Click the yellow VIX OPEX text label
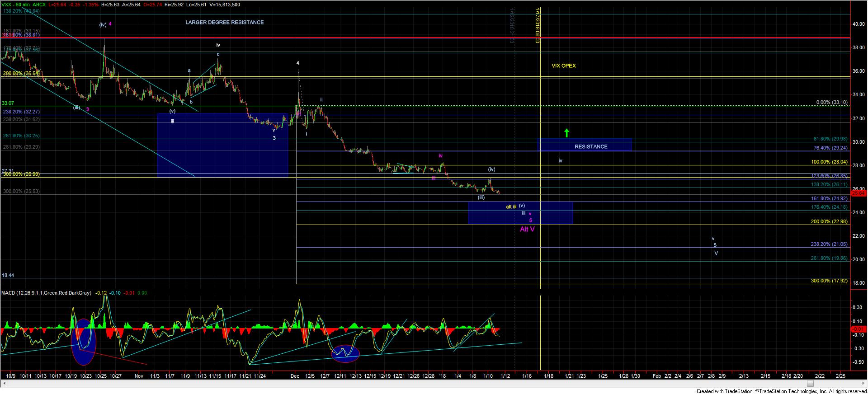This screenshot has height=394, width=868. 563,66
